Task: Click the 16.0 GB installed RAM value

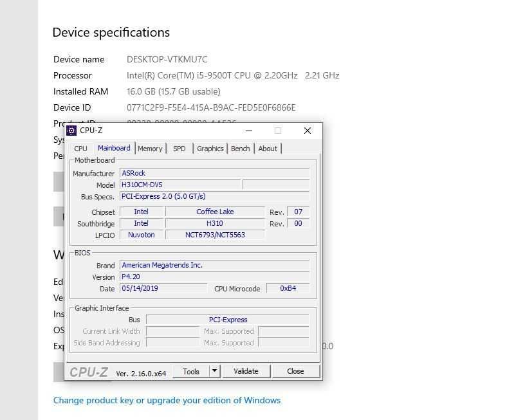Action: coord(174,92)
